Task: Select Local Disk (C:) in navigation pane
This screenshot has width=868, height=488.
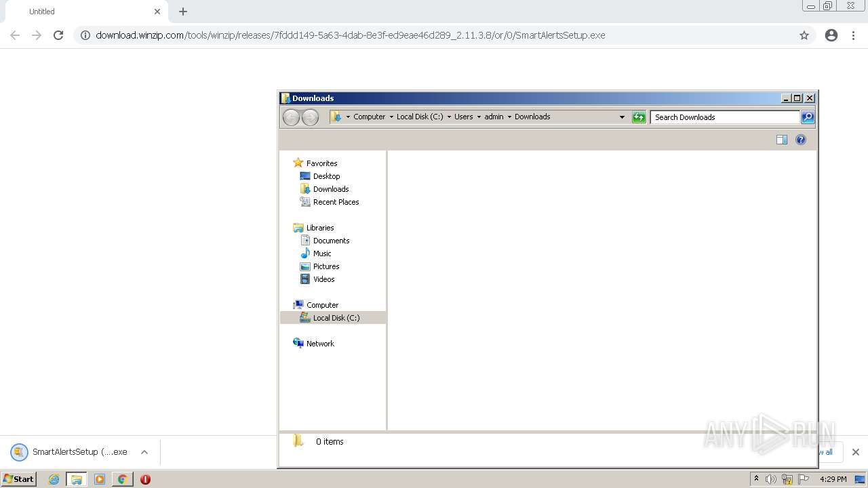Action: (x=333, y=318)
